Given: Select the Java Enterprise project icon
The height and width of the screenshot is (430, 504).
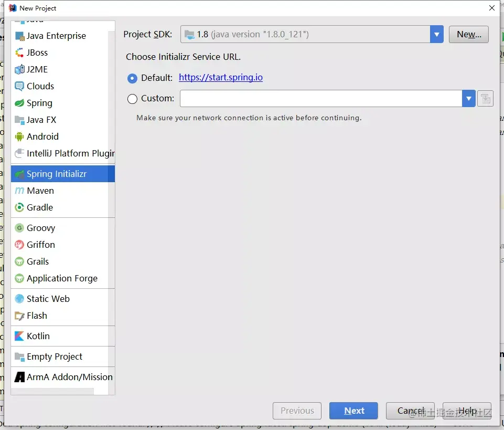Looking at the screenshot, I should coord(19,36).
